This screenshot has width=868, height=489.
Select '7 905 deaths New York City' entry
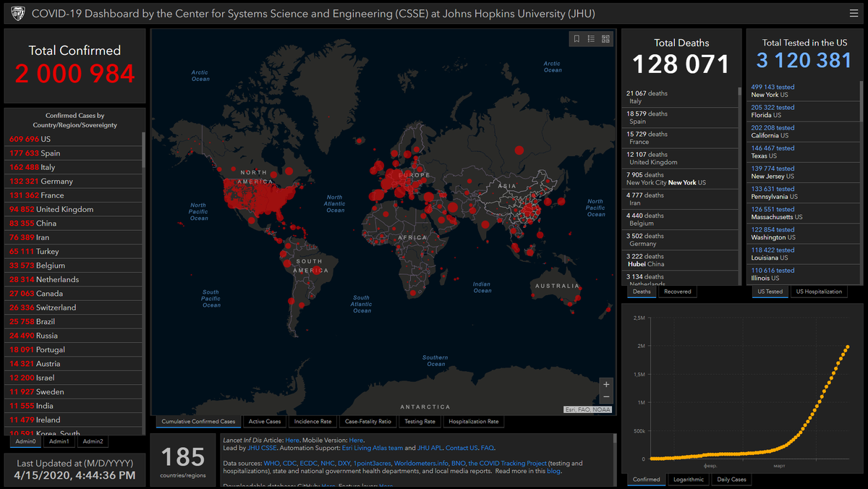680,179
